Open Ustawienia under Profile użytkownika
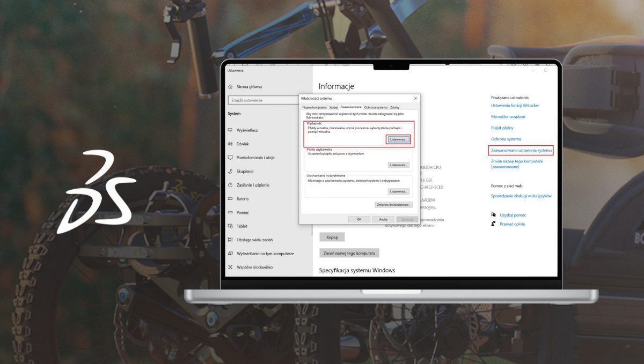 [399, 165]
